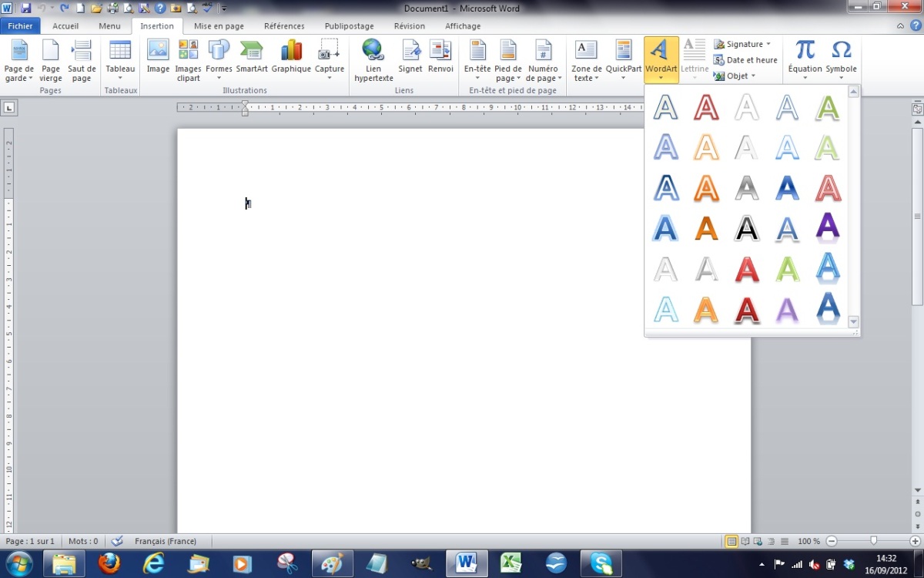Viewport: 924px width, 578px height.
Task: Open Internet Explorer from the taskbar
Action: (x=154, y=563)
